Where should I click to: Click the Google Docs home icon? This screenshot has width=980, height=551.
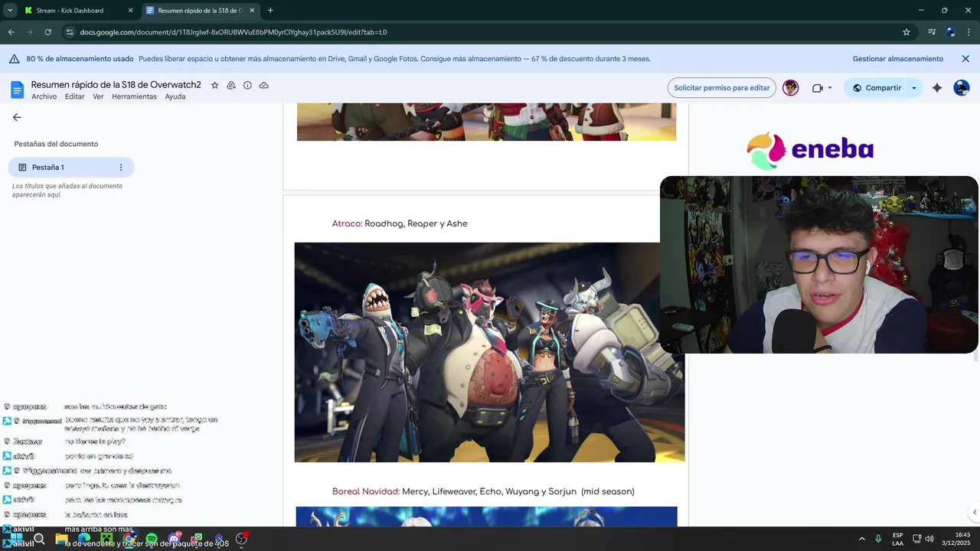tap(17, 90)
